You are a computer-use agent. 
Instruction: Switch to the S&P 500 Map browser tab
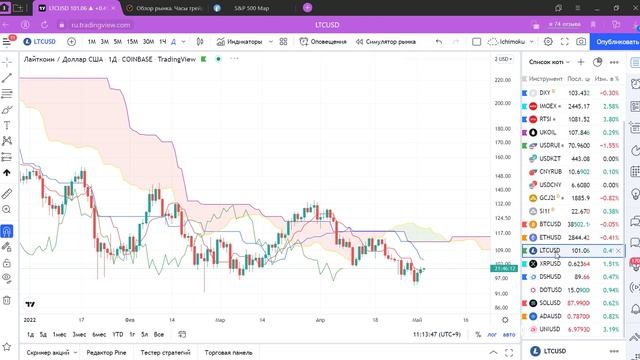(x=252, y=8)
